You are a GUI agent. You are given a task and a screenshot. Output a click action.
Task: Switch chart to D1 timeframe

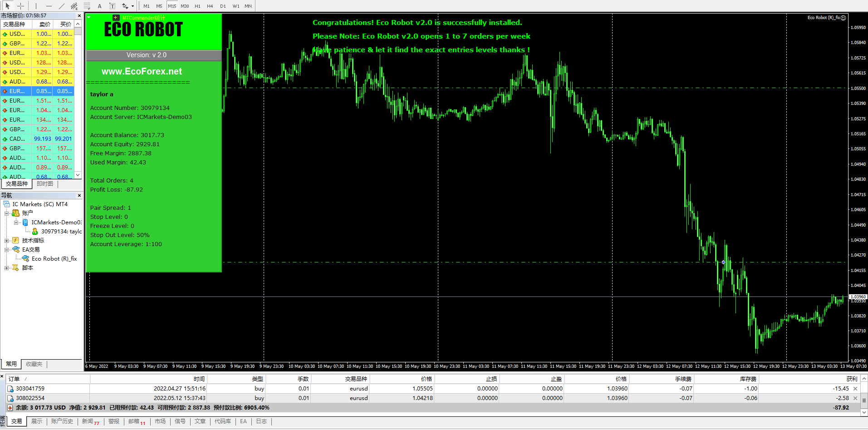[x=223, y=6]
